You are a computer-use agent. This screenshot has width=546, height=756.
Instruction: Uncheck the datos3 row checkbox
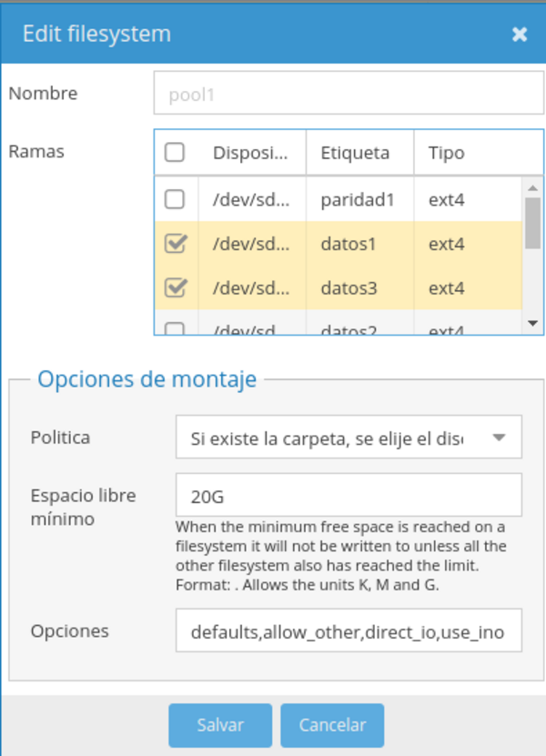coord(175,288)
